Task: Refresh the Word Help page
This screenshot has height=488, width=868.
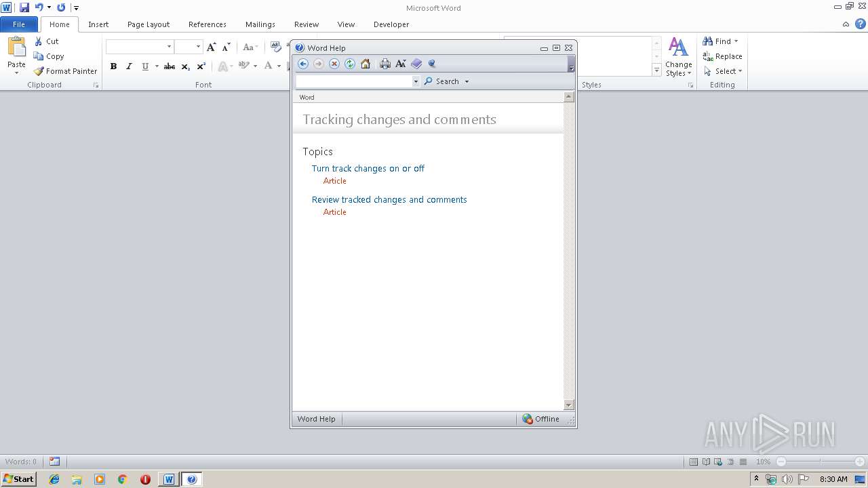Action: (350, 64)
